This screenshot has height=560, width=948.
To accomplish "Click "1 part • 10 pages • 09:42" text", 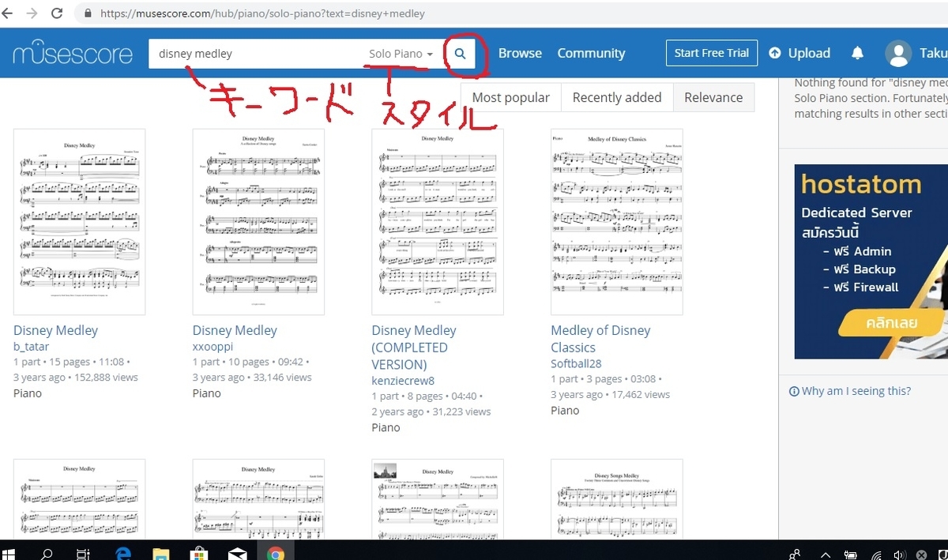I will 250,362.
